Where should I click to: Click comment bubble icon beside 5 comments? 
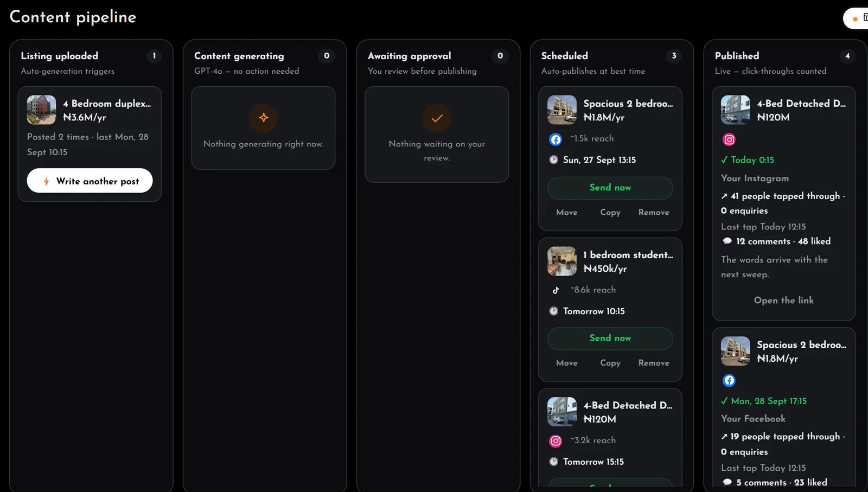pyautogui.click(x=727, y=482)
